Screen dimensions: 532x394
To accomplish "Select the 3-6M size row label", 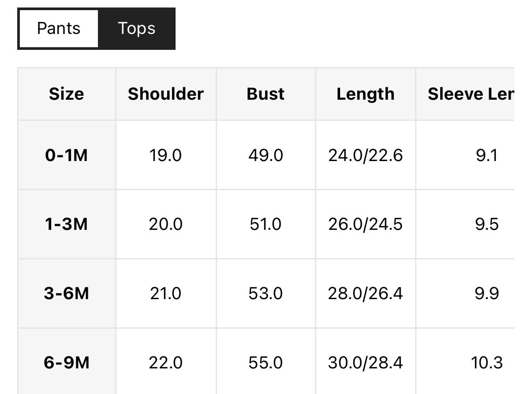I will [67, 293].
